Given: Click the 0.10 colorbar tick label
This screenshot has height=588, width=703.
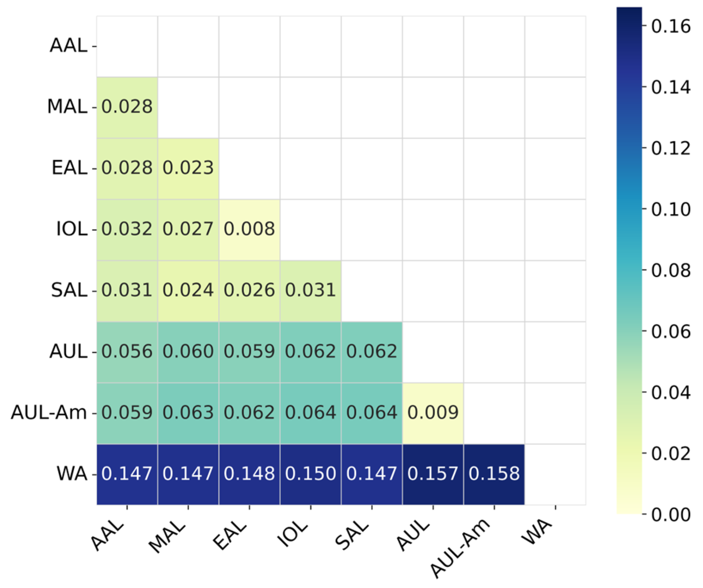Looking at the screenshot, I should coord(671,210).
